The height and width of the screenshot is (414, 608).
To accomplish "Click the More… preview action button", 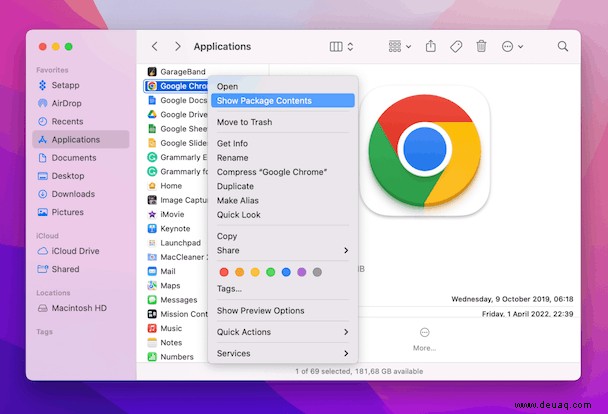I will [x=425, y=339].
